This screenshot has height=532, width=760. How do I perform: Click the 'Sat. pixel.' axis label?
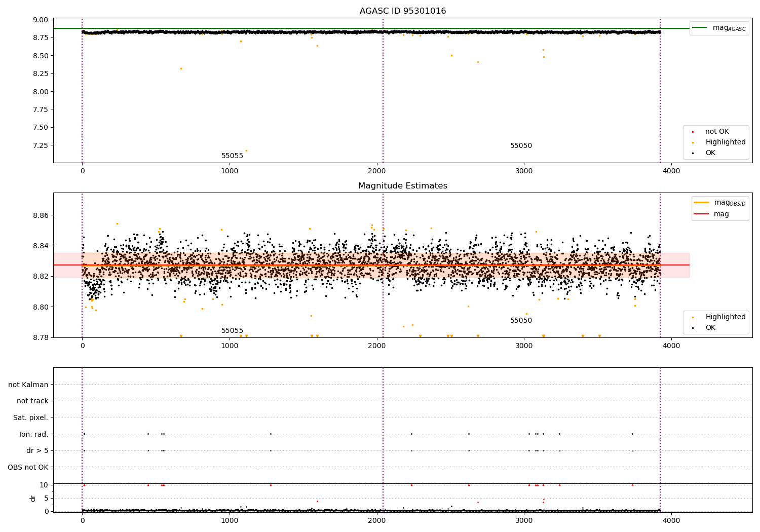pos(31,418)
